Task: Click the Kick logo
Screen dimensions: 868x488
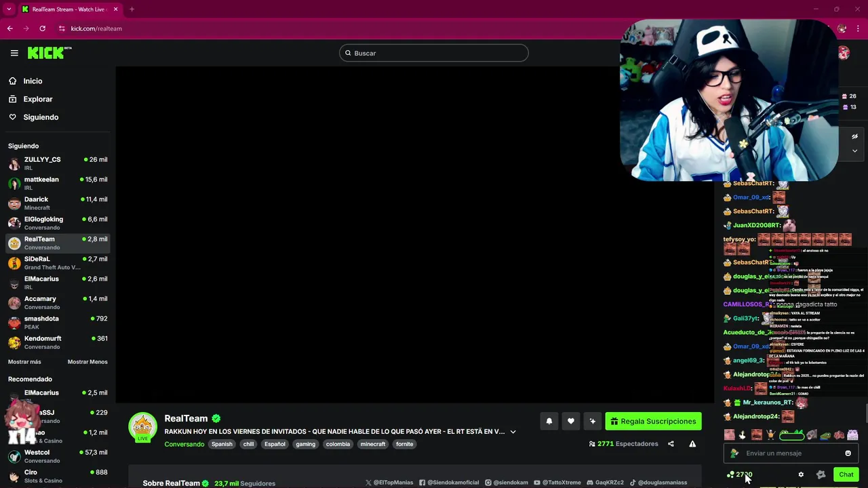Action: point(49,53)
